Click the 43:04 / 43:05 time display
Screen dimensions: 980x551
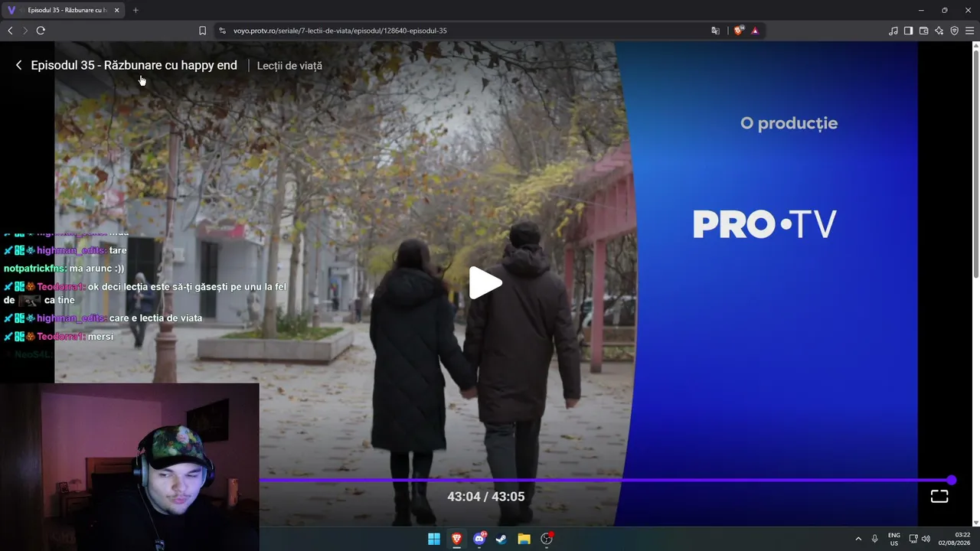[x=486, y=497]
